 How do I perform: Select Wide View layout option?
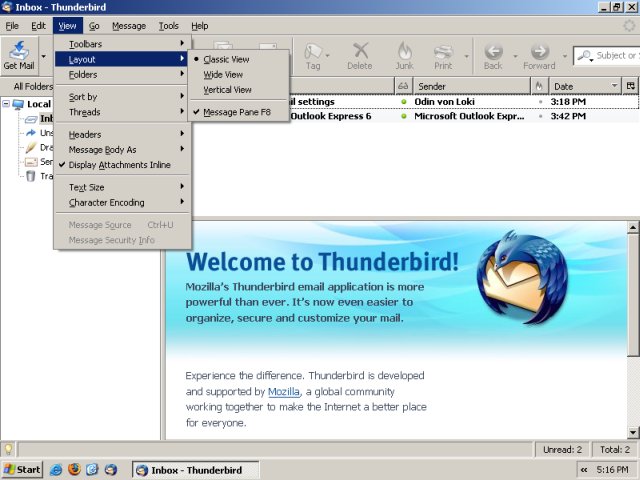[238, 74]
